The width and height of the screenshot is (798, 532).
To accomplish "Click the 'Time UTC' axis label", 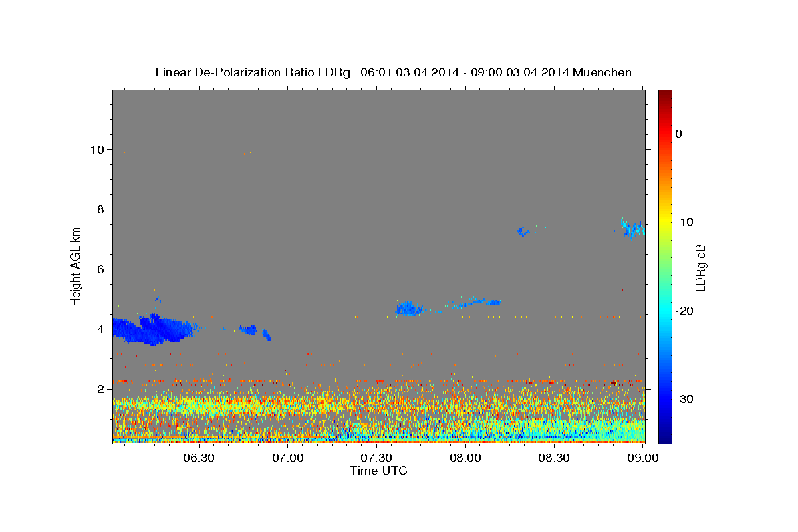I will point(378,471).
